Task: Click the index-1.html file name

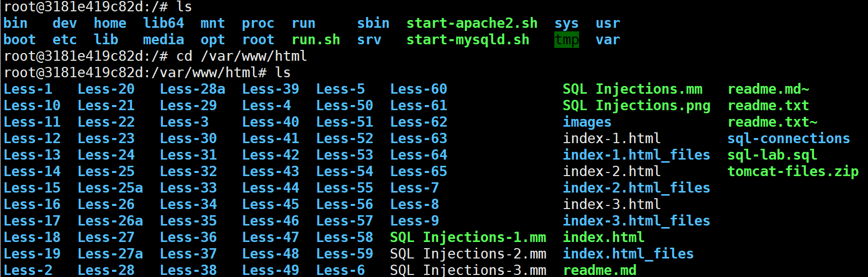Action: click(612, 138)
